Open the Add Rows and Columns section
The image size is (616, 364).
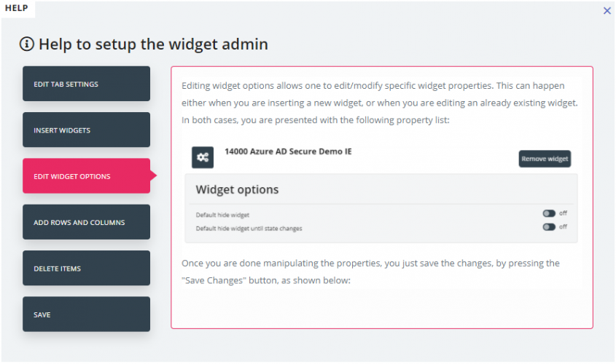click(x=86, y=222)
